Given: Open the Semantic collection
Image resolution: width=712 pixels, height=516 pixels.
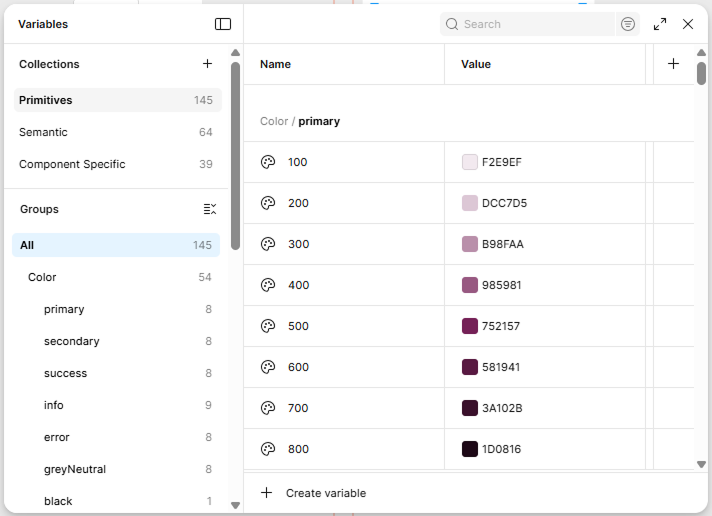Looking at the screenshot, I should click(118, 132).
